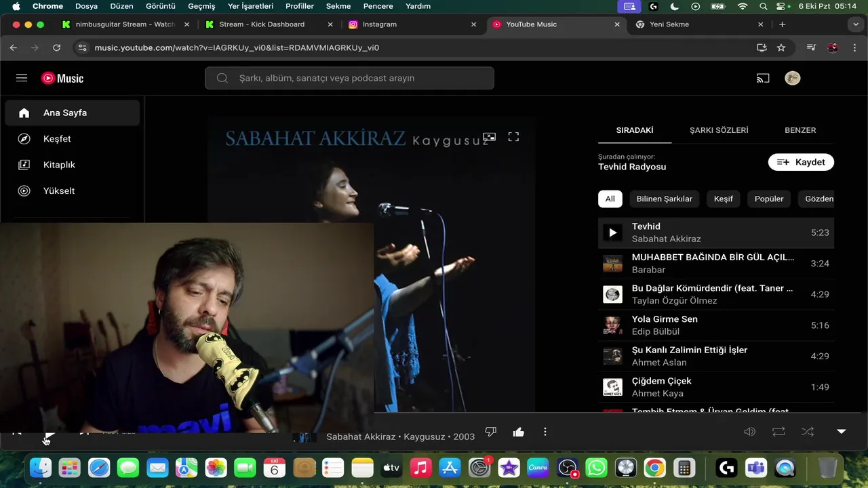Select the Keşif filter chip
The width and height of the screenshot is (868, 488).
tap(723, 199)
